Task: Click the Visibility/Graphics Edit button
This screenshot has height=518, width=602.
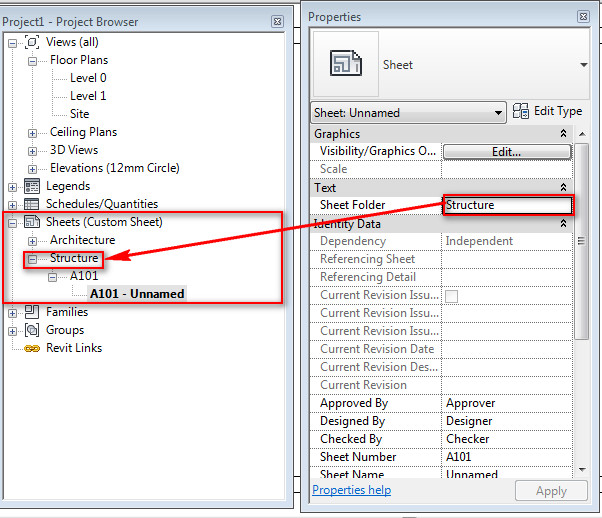Action: [x=507, y=152]
